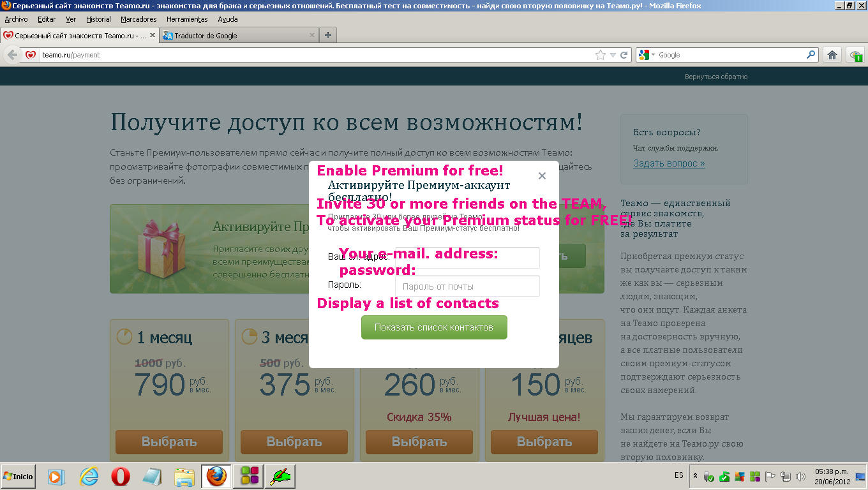
Task: Open the Editar menu
Action: [x=47, y=19]
